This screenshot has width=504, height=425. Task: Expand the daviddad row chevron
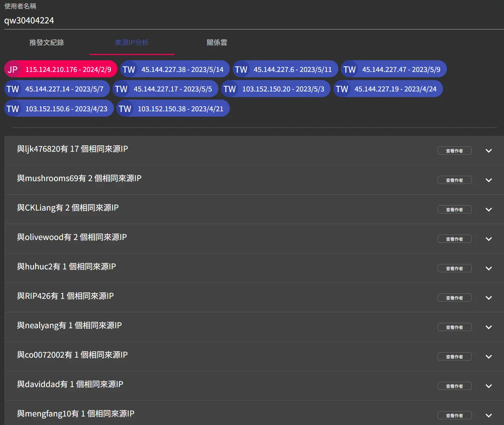[488, 386]
